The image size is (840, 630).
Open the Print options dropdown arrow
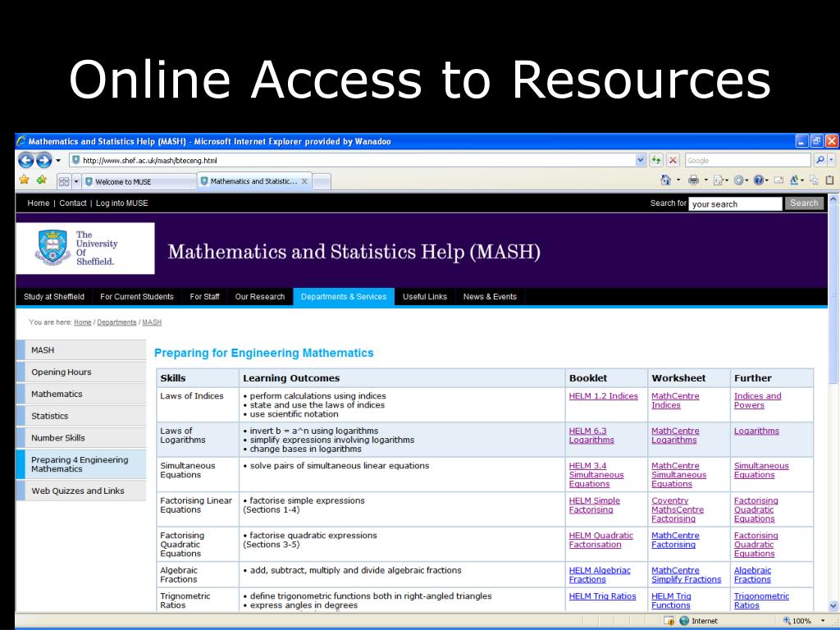tap(705, 180)
